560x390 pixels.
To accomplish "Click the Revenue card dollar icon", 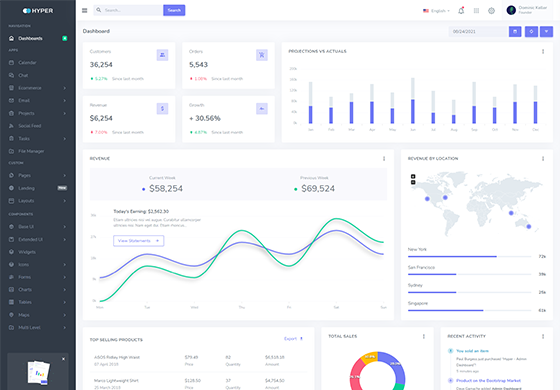I will coord(162,109).
